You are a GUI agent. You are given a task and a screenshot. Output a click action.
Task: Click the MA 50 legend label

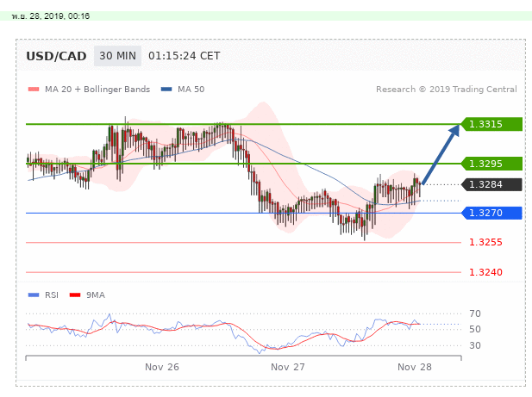191,90
